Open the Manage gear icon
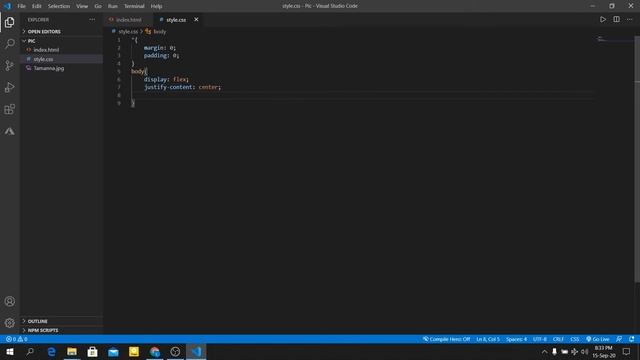Image resolution: width=640 pixels, height=360 pixels. [x=10, y=323]
